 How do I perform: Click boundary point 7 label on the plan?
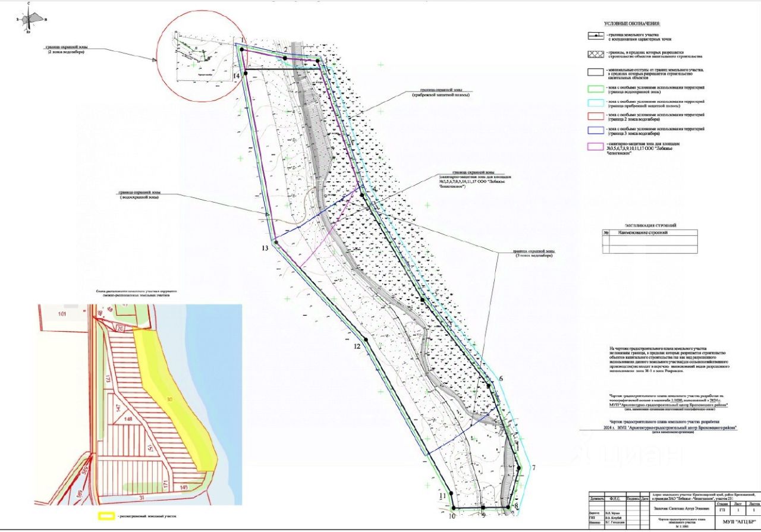(x=533, y=467)
